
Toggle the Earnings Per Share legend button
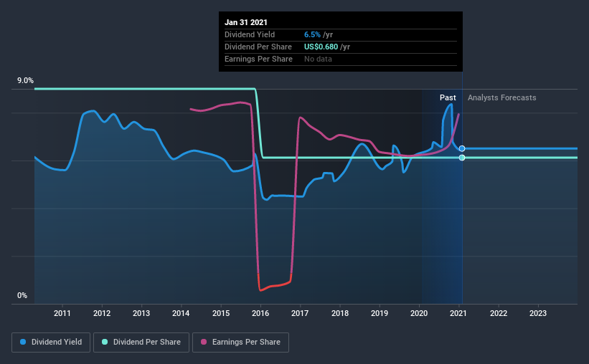click(x=240, y=343)
